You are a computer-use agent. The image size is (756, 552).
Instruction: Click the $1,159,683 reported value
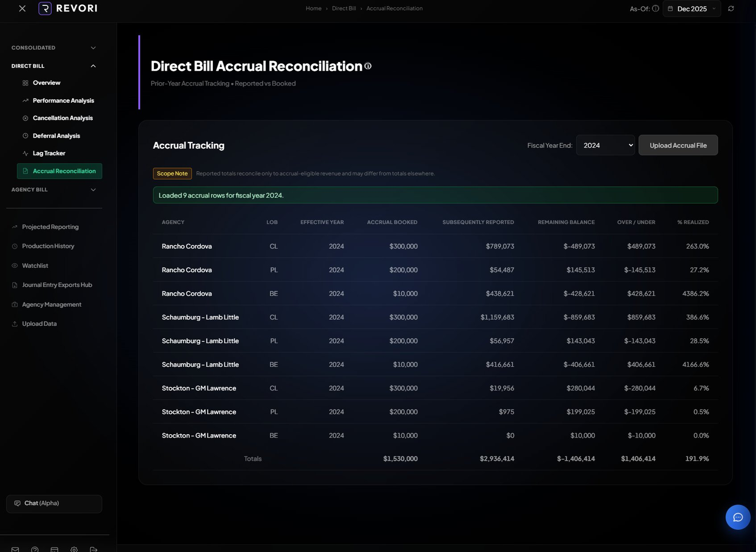(497, 318)
